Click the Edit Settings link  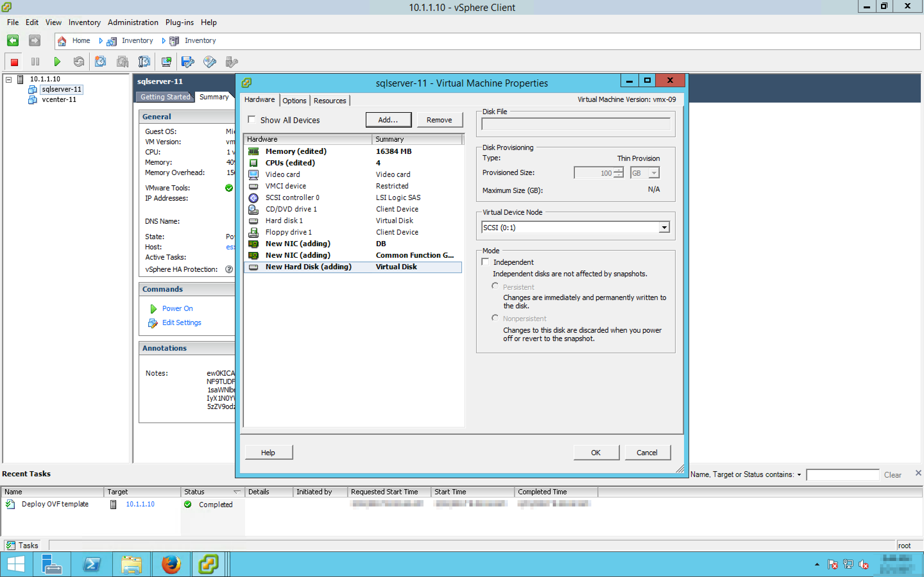[x=181, y=323]
